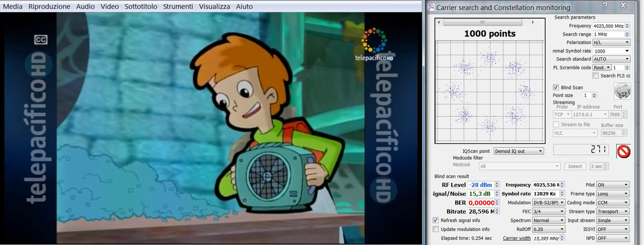
Task: Open the PL Scramble code Root dropdown
Action: (x=602, y=67)
